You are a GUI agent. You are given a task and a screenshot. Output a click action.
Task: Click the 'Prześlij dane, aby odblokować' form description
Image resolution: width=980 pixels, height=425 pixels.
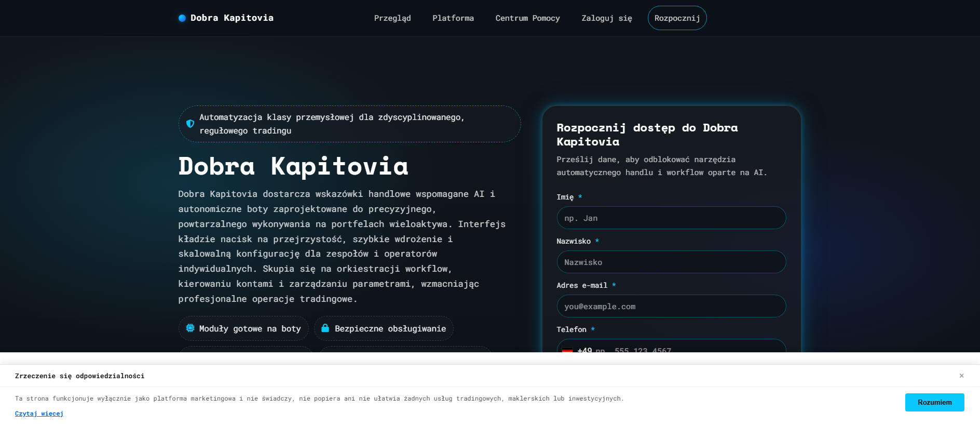point(662,166)
